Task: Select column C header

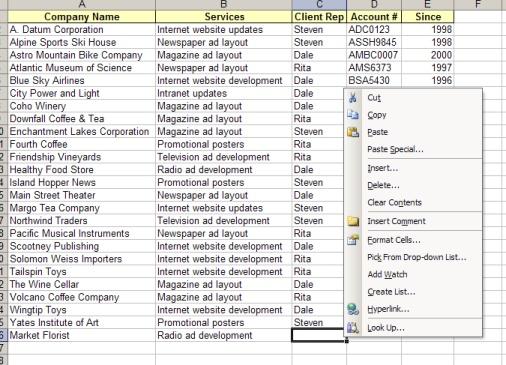Action: tap(319, 4)
